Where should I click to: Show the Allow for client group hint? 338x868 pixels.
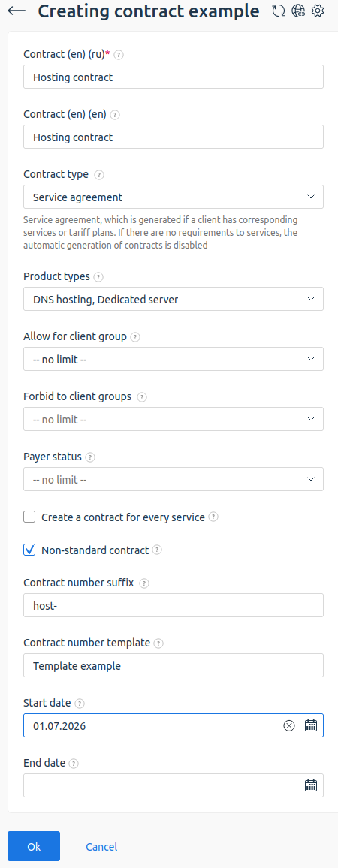(135, 336)
